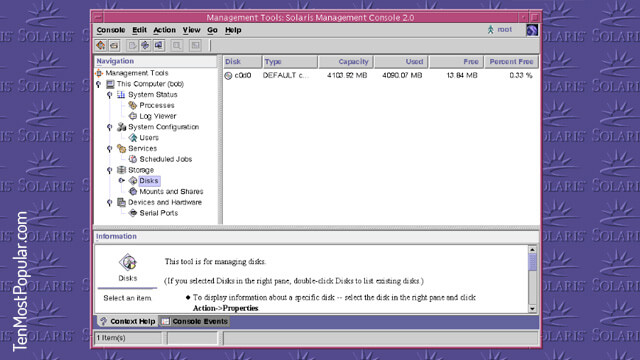Viewport: 640px width, 360px height.
Task: Open the Edit menu
Action: tap(139, 30)
